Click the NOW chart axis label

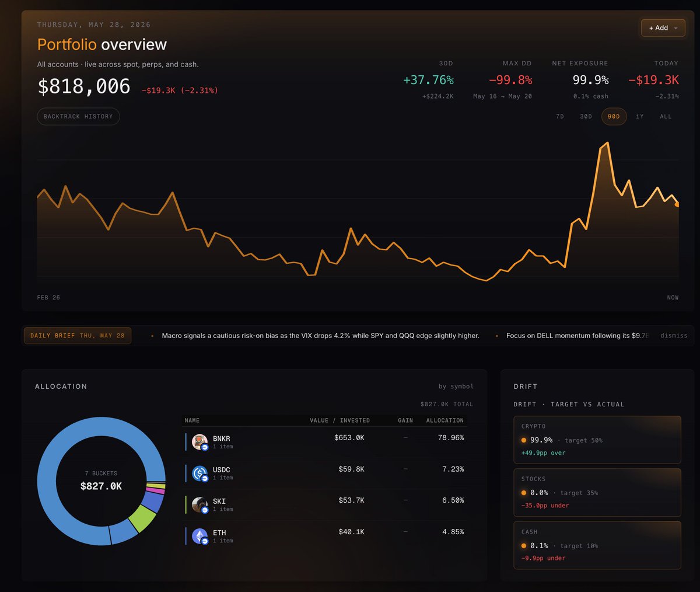click(x=673, y=298)
